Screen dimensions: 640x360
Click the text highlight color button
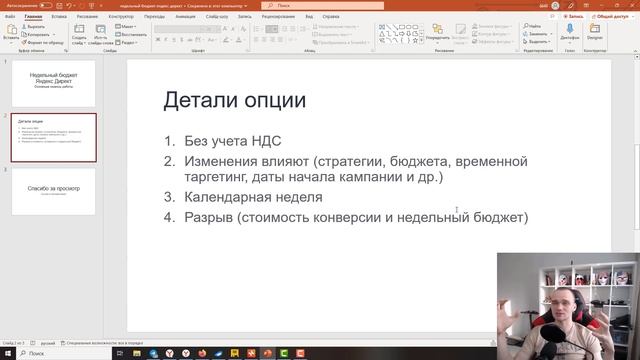(x=226, y=40)
